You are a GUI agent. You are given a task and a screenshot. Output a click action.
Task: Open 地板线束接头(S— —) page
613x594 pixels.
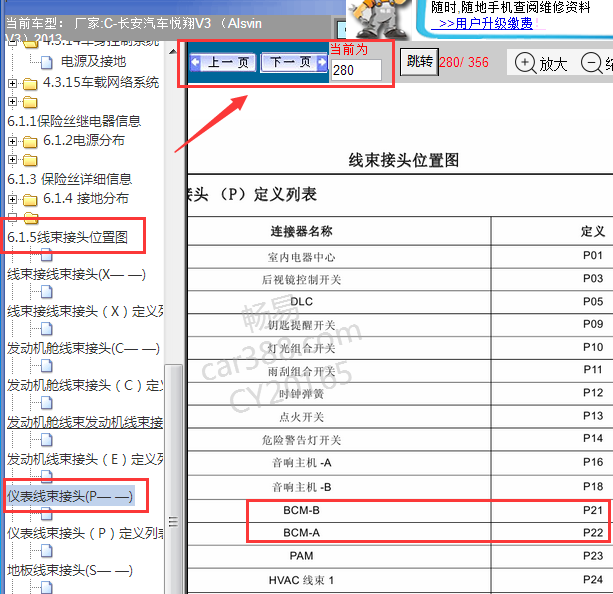tap(70, 570)
